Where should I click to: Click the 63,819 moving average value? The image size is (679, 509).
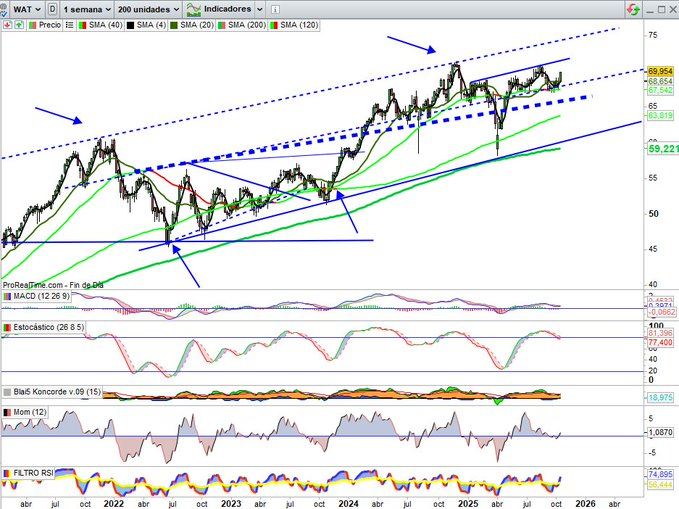(x=660, y=115)
